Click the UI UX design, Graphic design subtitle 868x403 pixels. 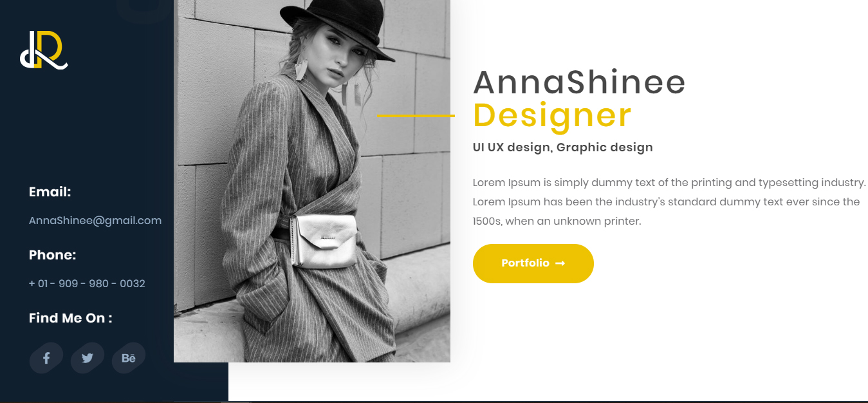click(x=562, y=147)
